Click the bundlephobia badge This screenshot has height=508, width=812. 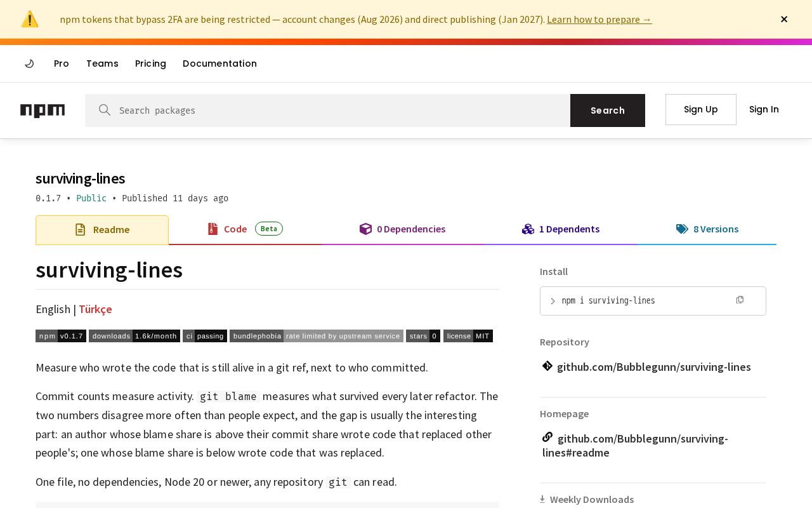point(317,336)
